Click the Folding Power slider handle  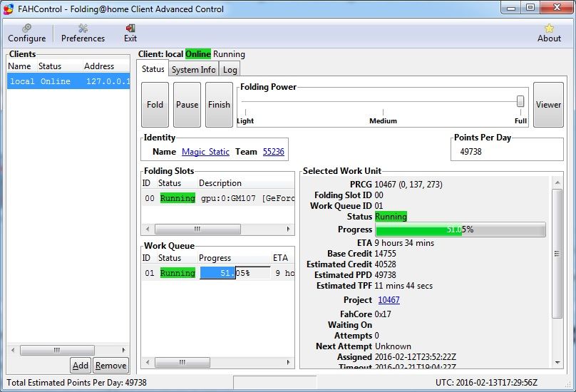click(x=520, y=101)
